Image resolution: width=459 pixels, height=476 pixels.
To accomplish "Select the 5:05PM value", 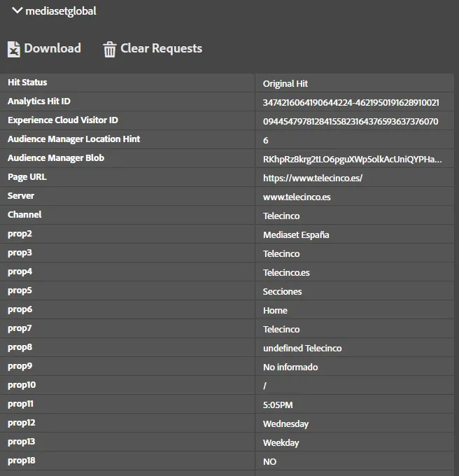I will click(278, 405).
